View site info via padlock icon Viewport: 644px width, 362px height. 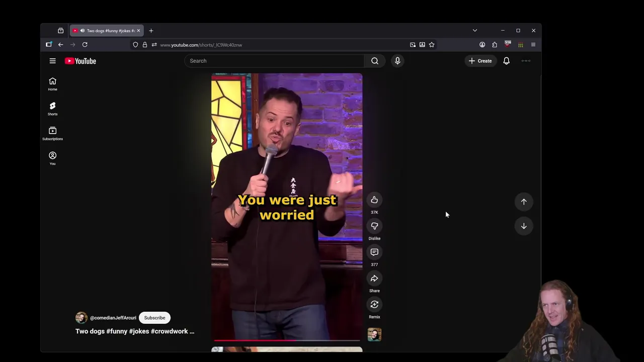(x=144, y=45)
